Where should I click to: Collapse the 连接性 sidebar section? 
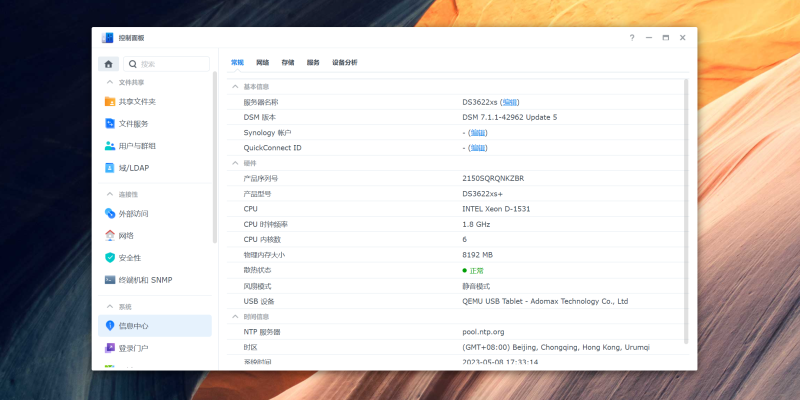pyautogui.click(x=109, y=194)
